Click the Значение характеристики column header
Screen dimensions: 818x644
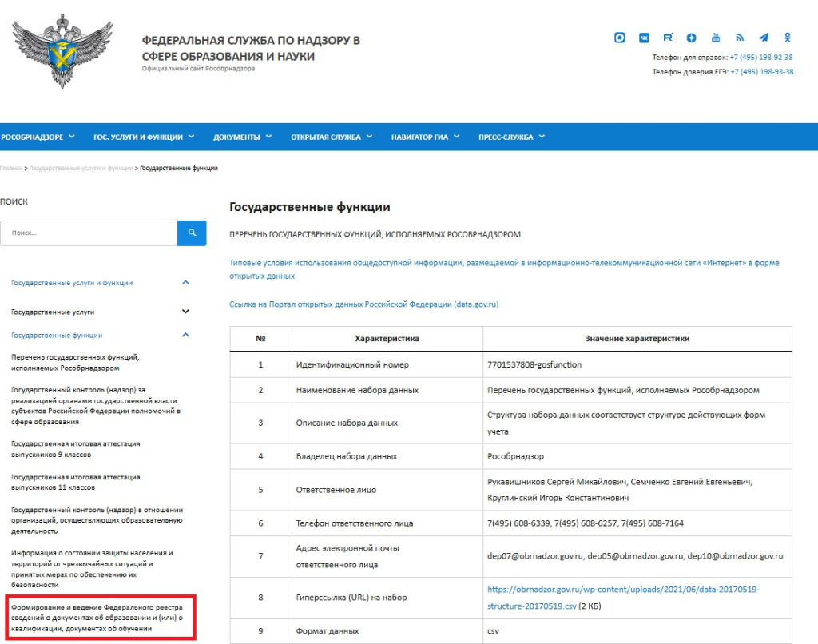pos(637,339)
